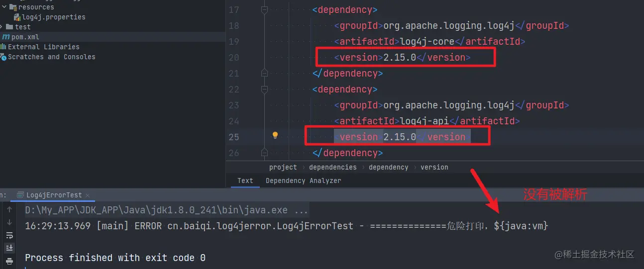Collapse dependency fold marker at line 17
Screen dimensions: 644x269
[x=264, y=9]
